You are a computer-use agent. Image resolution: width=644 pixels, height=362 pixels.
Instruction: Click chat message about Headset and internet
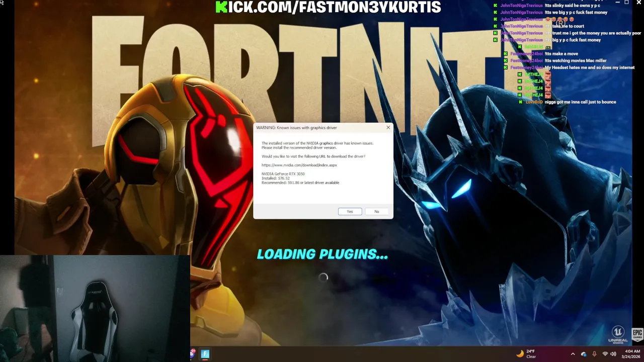point(590,67)
